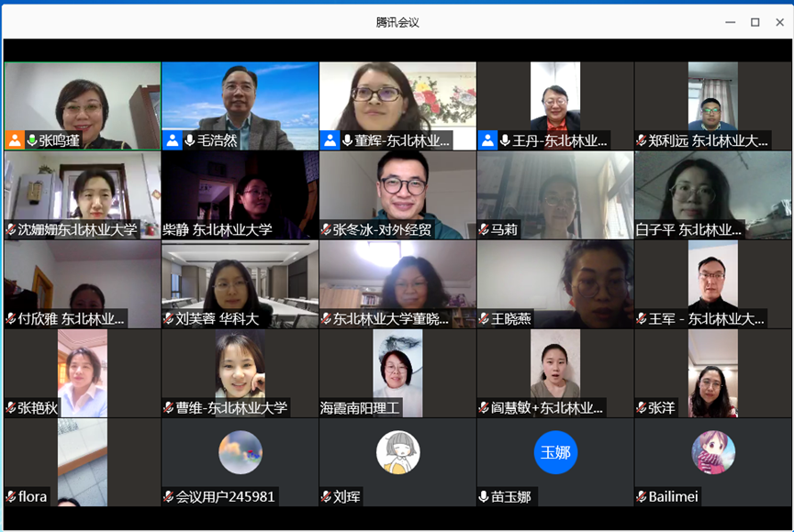This screenshot has width=794, height=532.
Task: Click the muted mic icon for 会议用户245981
Action: tap(169, 496)
